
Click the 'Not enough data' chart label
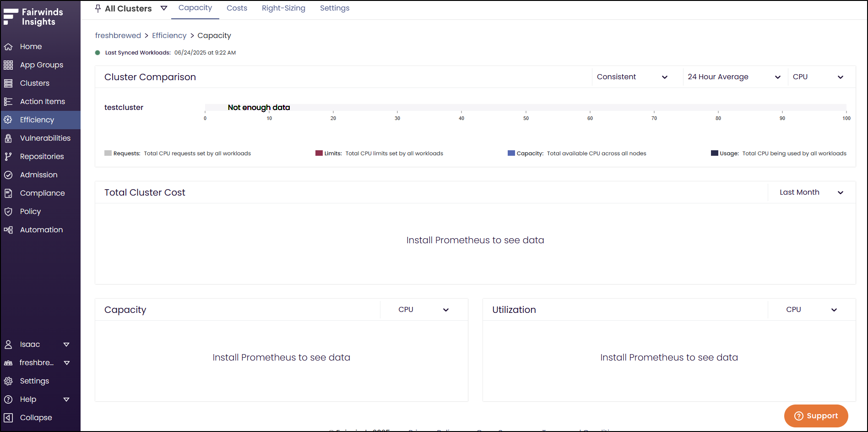tap(259, 107)
